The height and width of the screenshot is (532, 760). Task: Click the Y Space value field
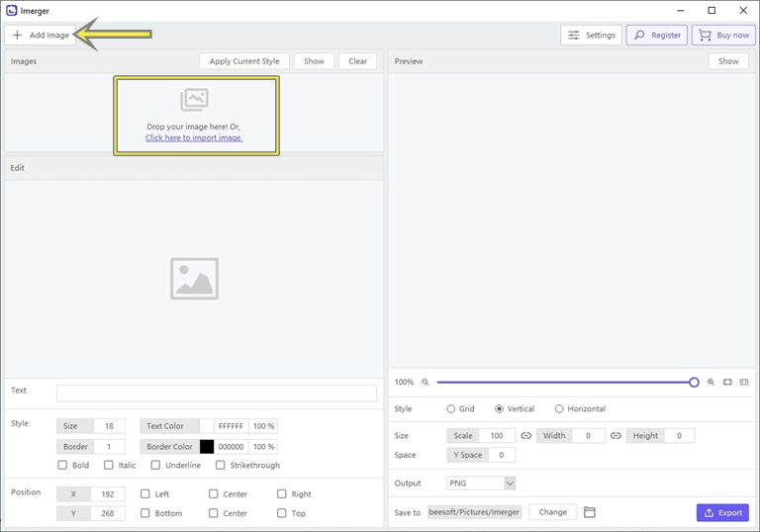tap(502, 455)
